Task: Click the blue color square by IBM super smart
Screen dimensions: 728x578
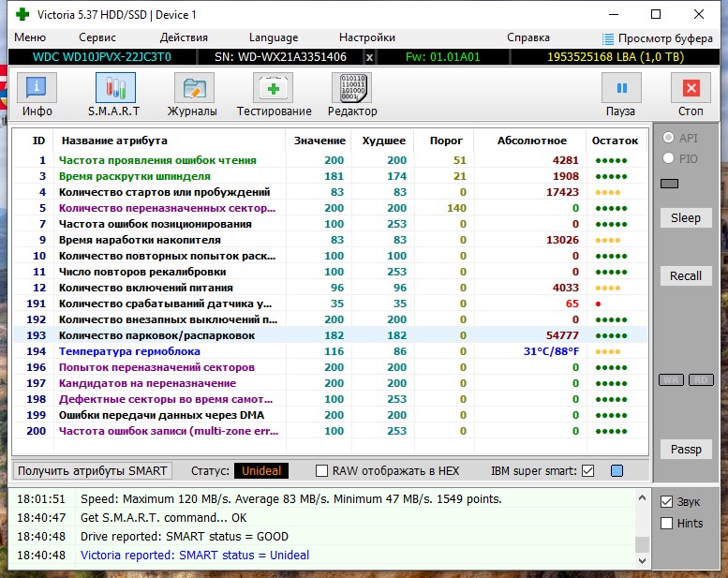Action: [617, 471]
